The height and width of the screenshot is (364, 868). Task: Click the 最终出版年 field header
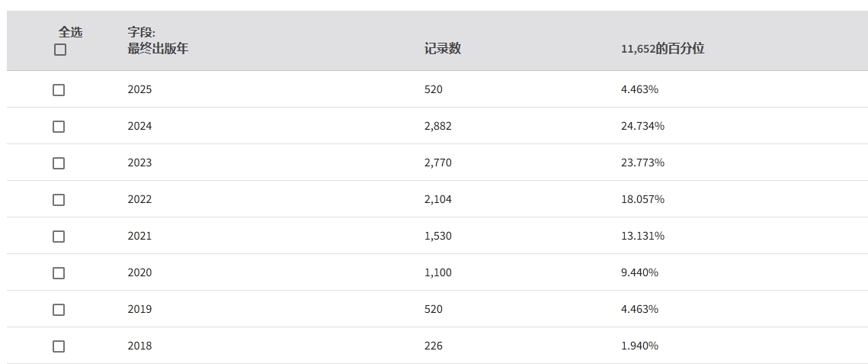158,49
